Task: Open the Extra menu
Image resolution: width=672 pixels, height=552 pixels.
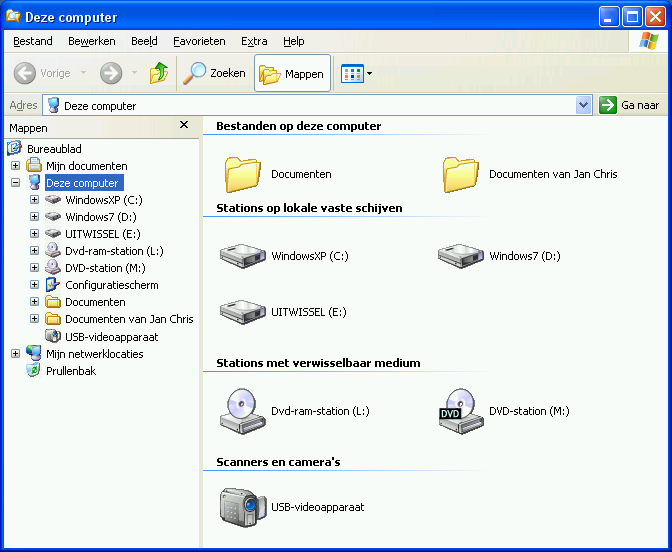Action: (254, 41)
